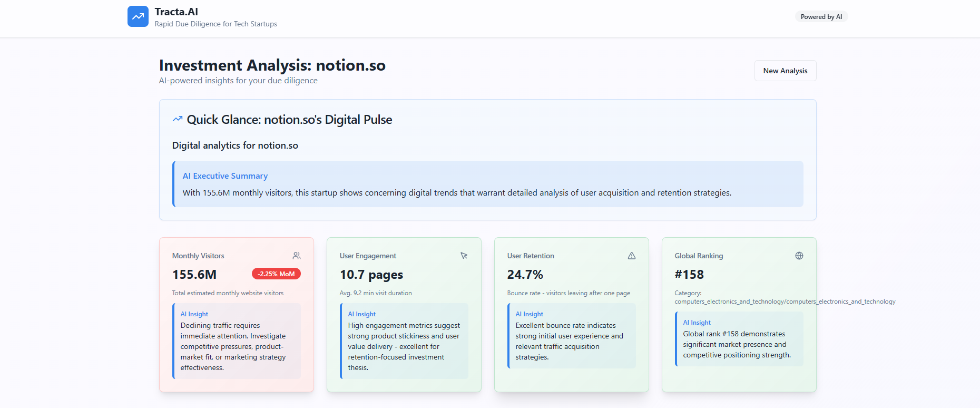Click the Powered by AI badge
The image size is (980, 408).
click(821, 17)
